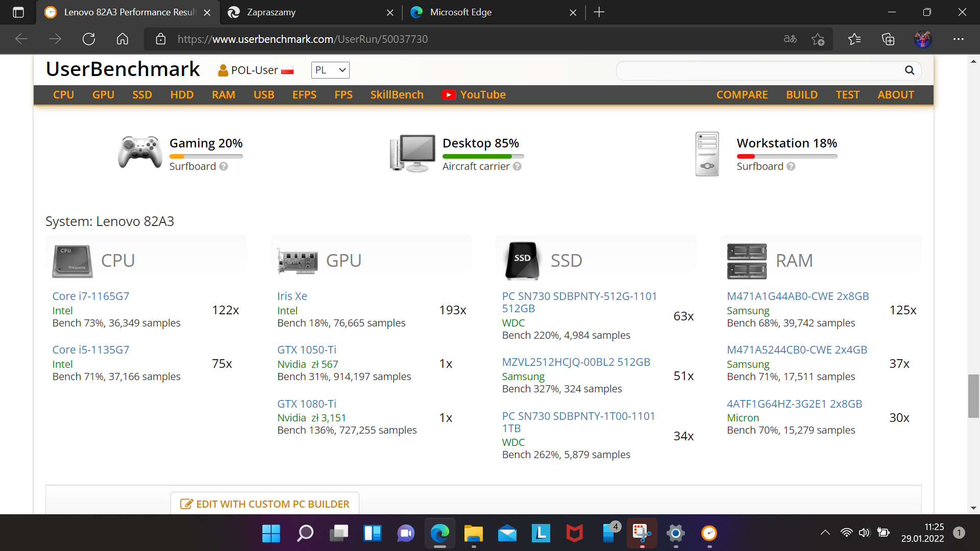Open the M471A1G44AB0-CWE 2x8GB link

pos(798,296)
